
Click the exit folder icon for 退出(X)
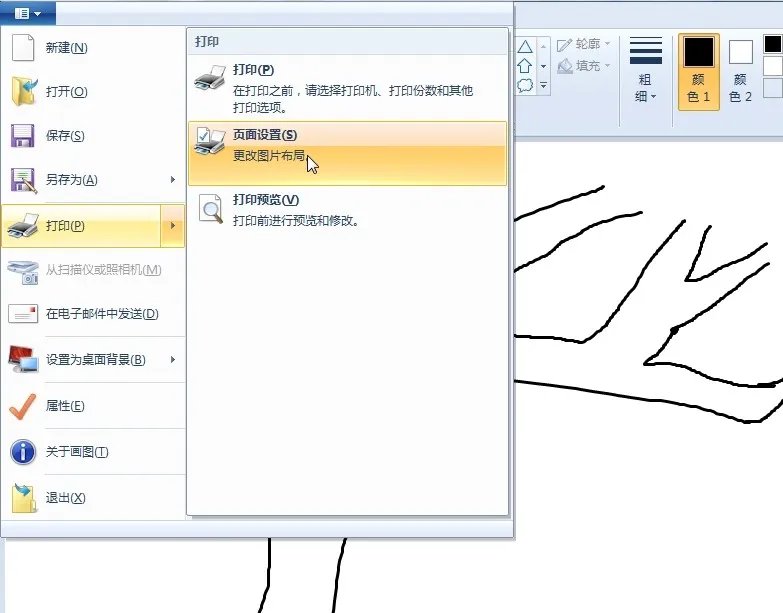(x=24, y=498)
